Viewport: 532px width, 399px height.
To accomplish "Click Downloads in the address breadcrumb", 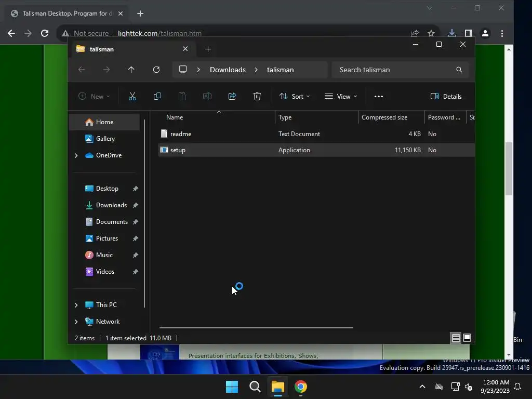I will (x=228, y=70).
